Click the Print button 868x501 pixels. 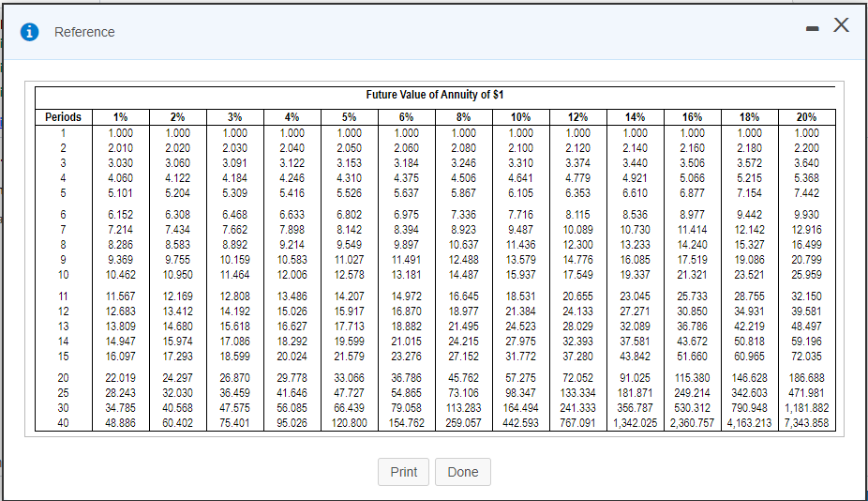tap(404, 472)
